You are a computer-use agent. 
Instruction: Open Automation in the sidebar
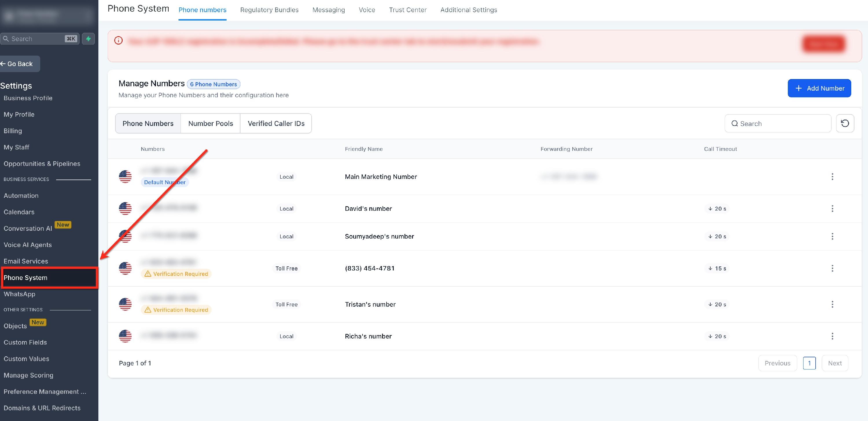coord(21,195)
